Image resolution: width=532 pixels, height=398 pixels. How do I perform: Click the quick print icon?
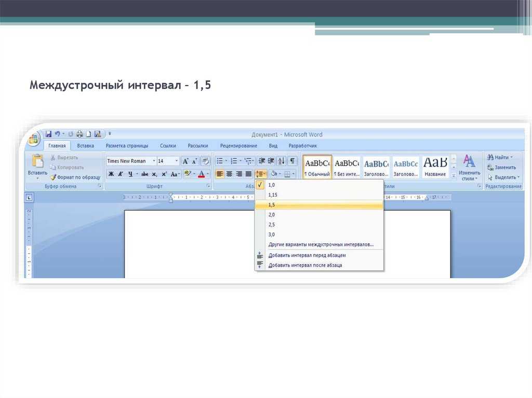coord(79,134)
